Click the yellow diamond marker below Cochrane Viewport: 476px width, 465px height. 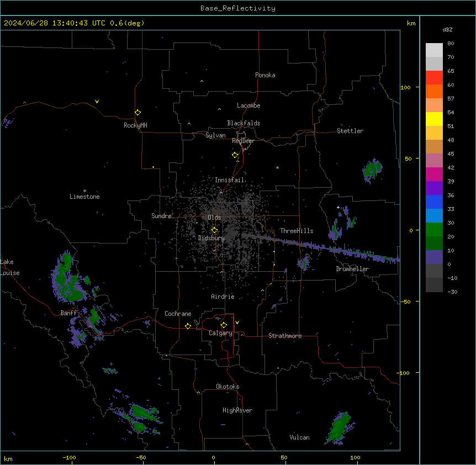pyautogui.click(x=188, y=326)
